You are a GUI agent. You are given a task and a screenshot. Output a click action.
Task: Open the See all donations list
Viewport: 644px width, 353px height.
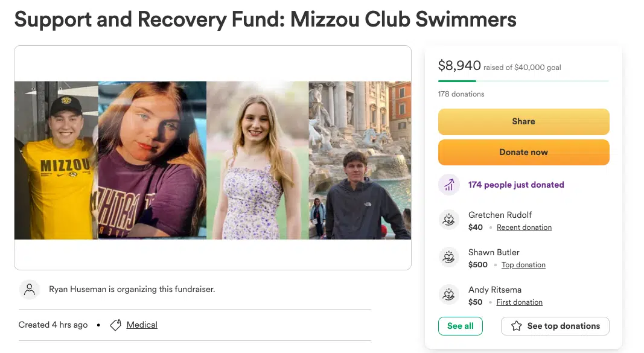(460, 326)
